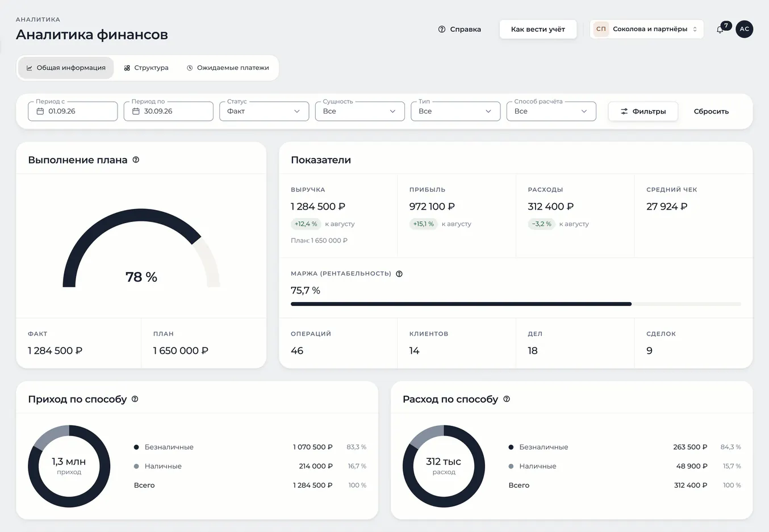The image size is (769, 532).
Task: Open the notifications bell
Action: tap(720, 29)
